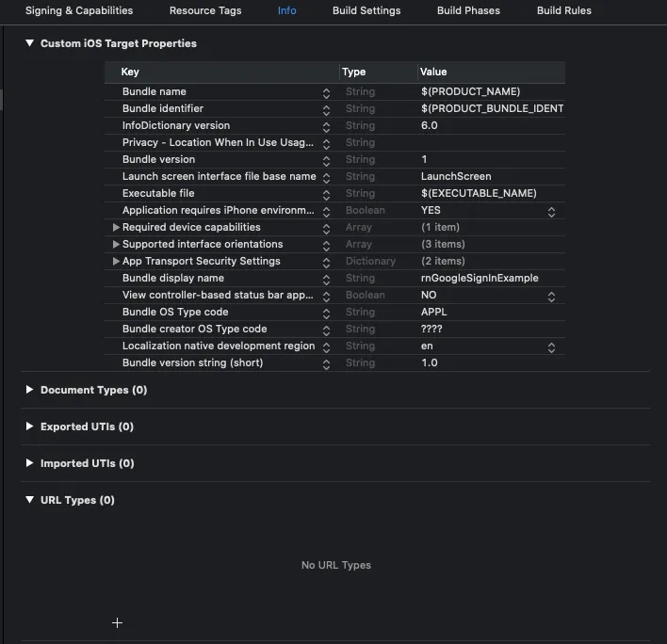The image size is (667, 644).
Task: Add a new URL type with plus icon
Action: coord(117,622)
